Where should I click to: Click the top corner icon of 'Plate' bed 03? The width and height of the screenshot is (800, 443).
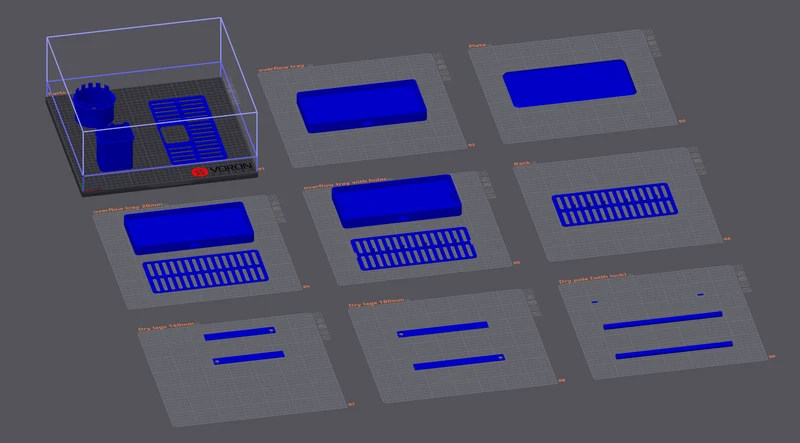point(648,33)
